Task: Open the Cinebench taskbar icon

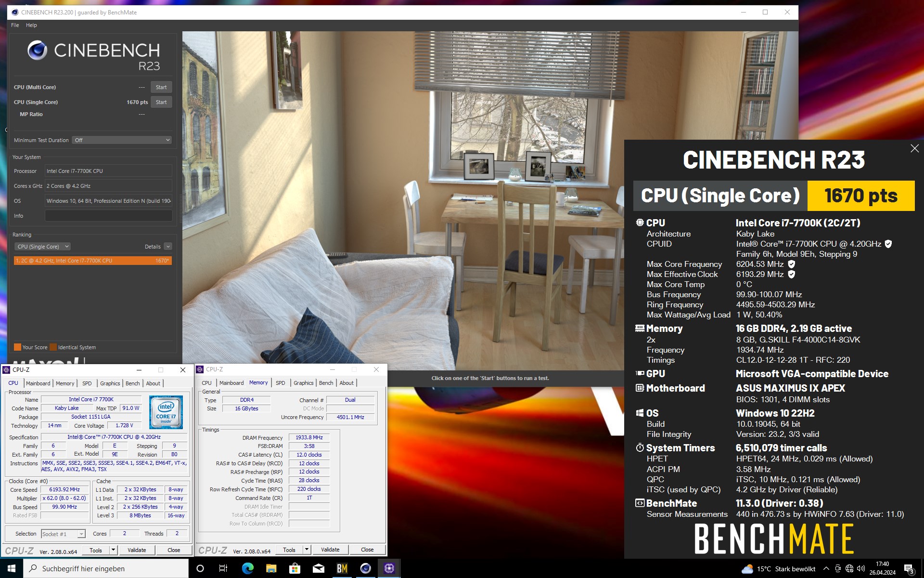Action: (x=366, y=568)
